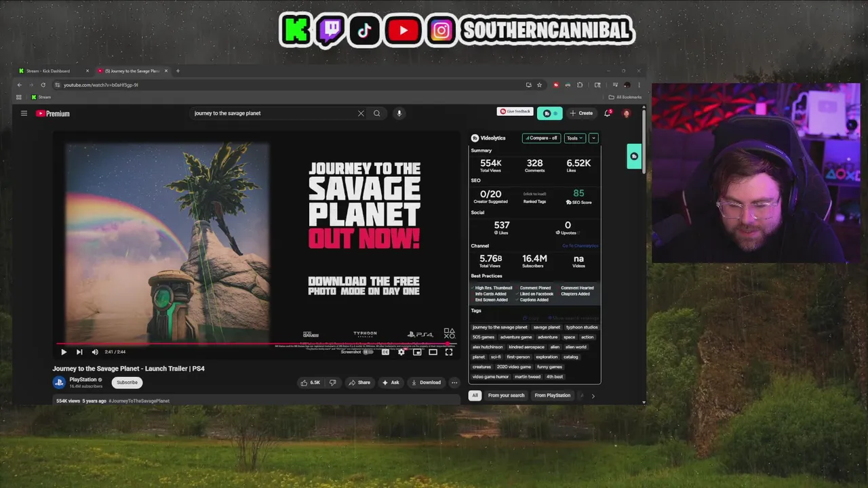The height and width of the screenshot is (488, 868).
Task: Click the browser address bar
Action: pos(292,85)
